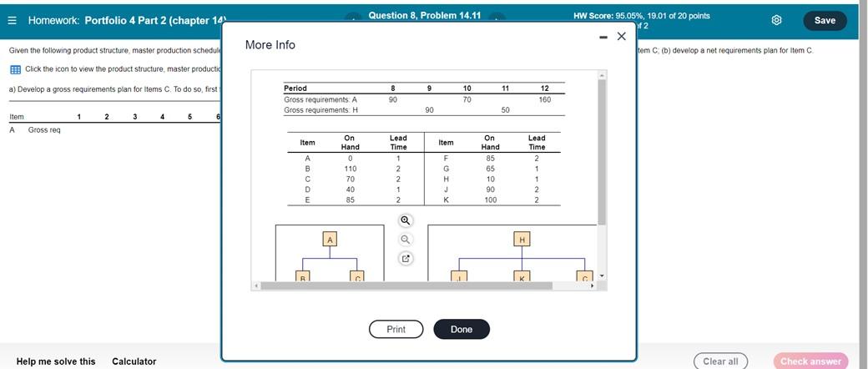
Task: Click on-hand value 70 for item C
Action: tap(350, 179)
